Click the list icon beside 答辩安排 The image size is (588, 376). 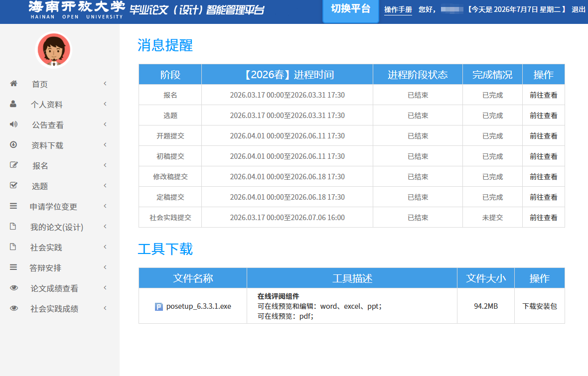[x=13, y=267]
